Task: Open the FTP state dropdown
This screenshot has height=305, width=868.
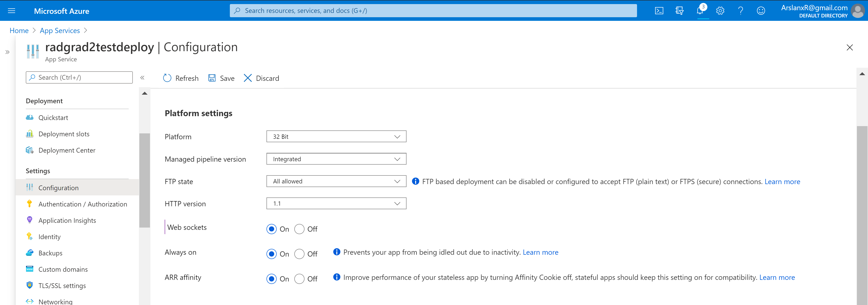Action: click(336, 181)
